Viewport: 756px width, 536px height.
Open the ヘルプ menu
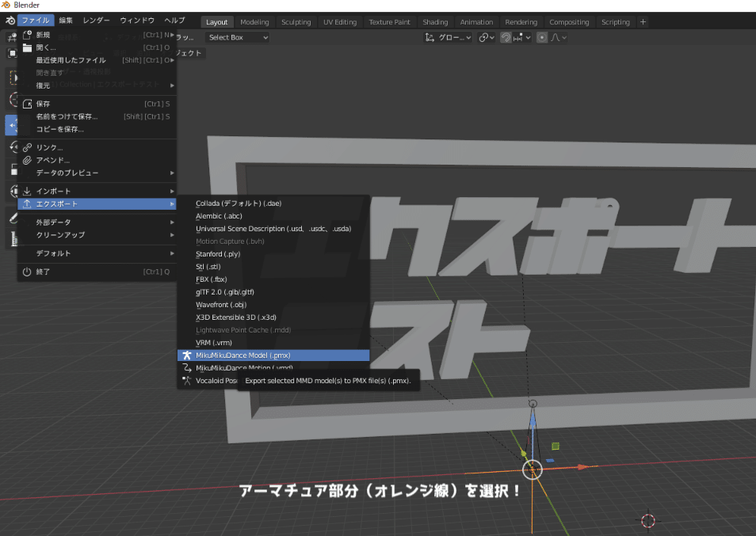click(174, 21)
